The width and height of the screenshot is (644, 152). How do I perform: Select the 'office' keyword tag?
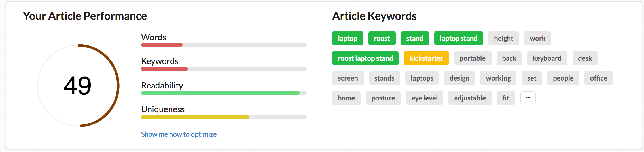click(x=598, y=78)
